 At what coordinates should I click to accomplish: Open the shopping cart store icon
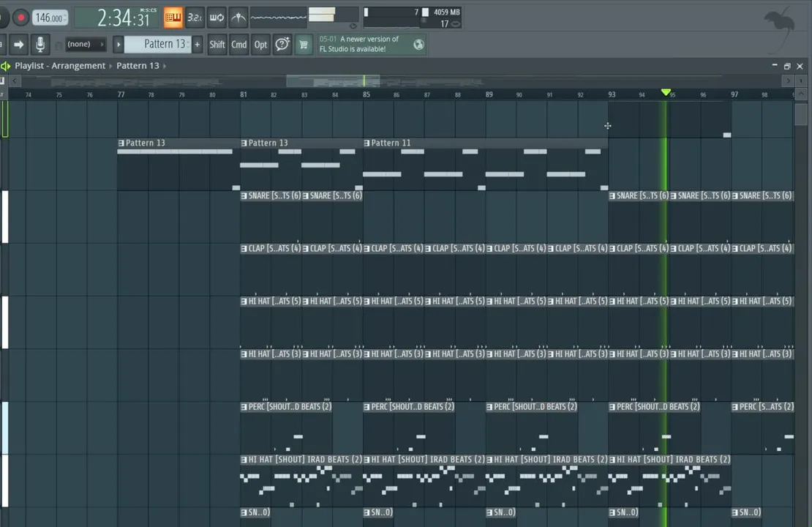[304, 45]
